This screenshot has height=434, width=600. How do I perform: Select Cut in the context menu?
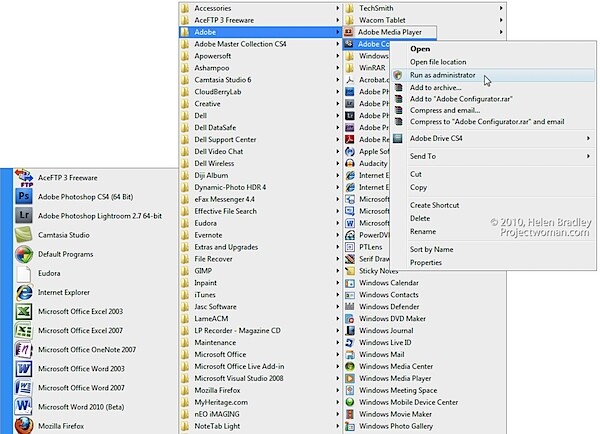(416, 174)
